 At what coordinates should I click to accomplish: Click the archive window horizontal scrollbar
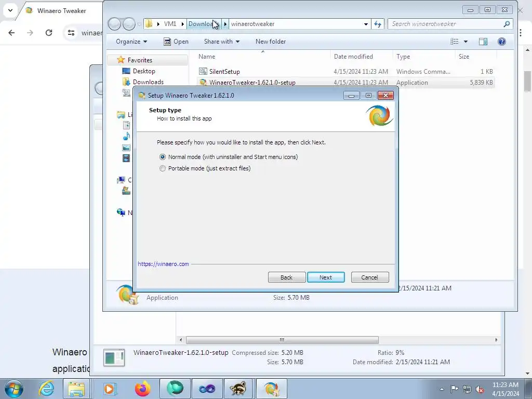coord(282,340)
